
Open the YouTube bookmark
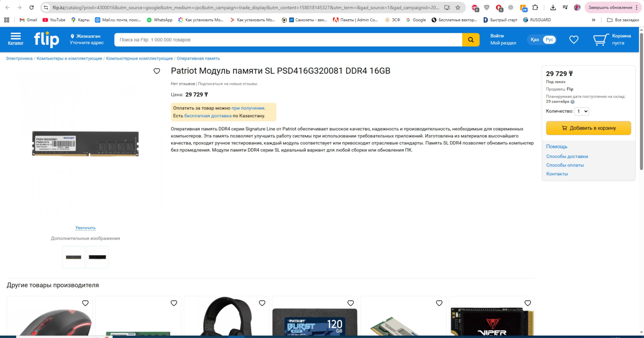tap(54, 20)
